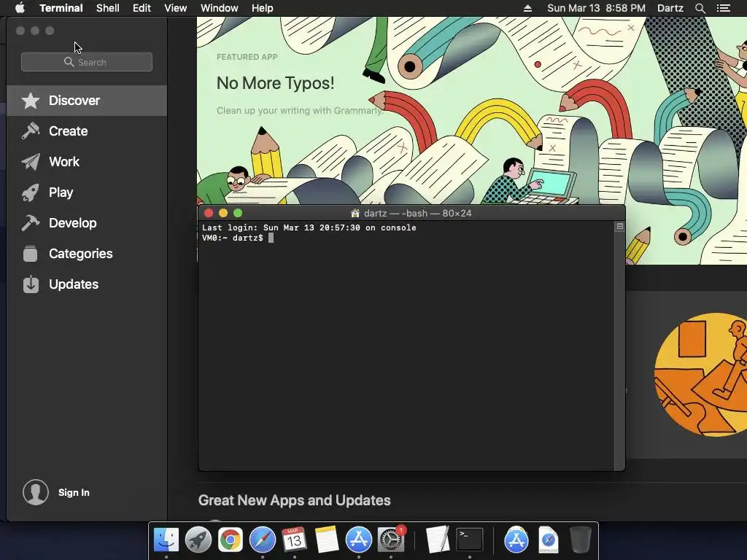The image size is (747, 560).
Task: Open the Work paper plane section
Action: [87, 162]
